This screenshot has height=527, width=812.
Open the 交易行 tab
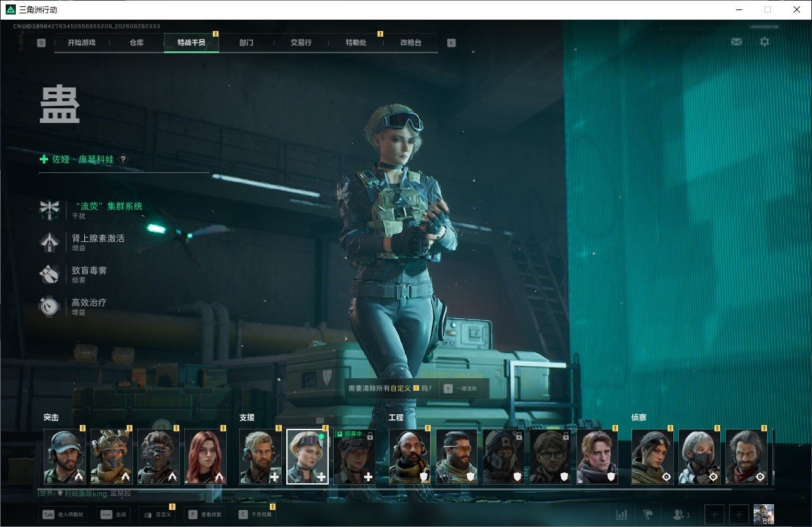301,43
